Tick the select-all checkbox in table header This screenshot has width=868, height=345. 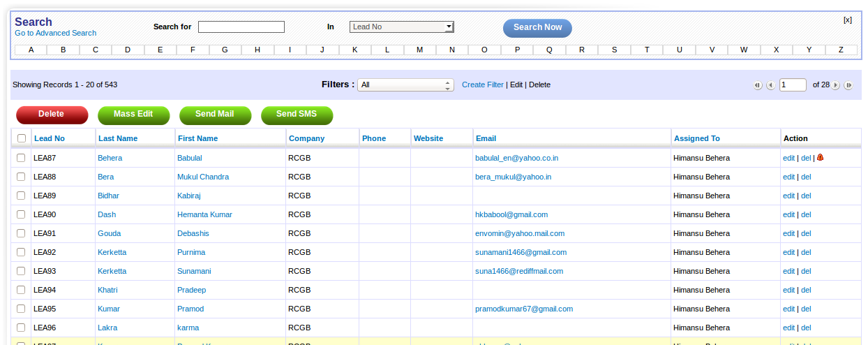click(22, 138)
